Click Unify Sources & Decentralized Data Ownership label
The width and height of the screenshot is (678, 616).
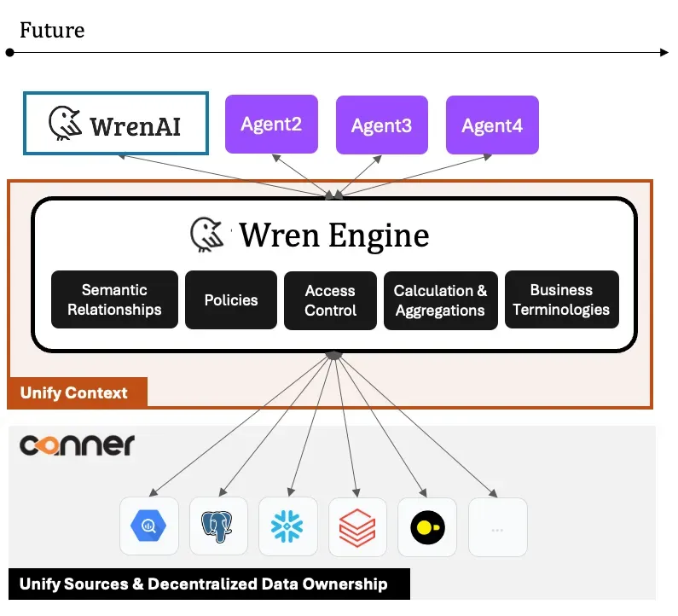(x=208, y=584)
